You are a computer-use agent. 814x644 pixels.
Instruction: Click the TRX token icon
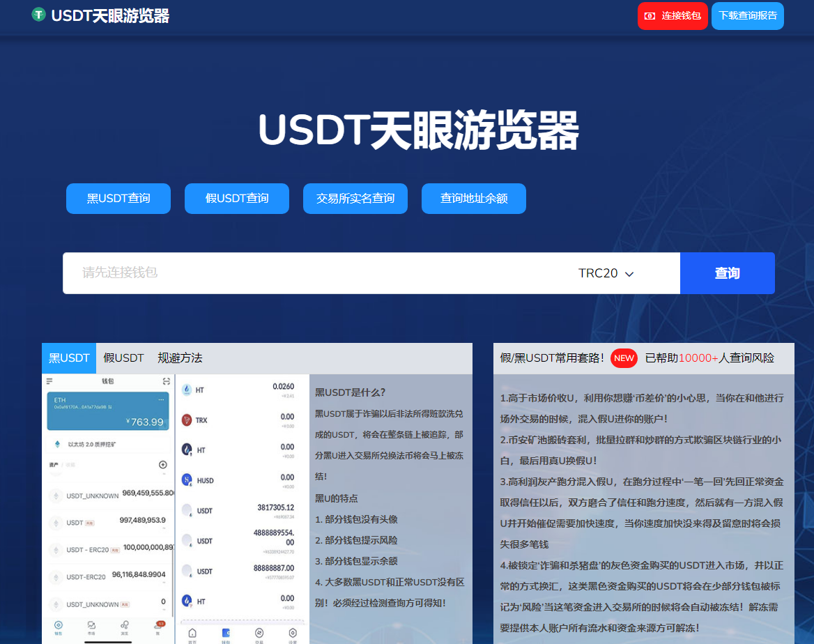[x=185, y=420]
